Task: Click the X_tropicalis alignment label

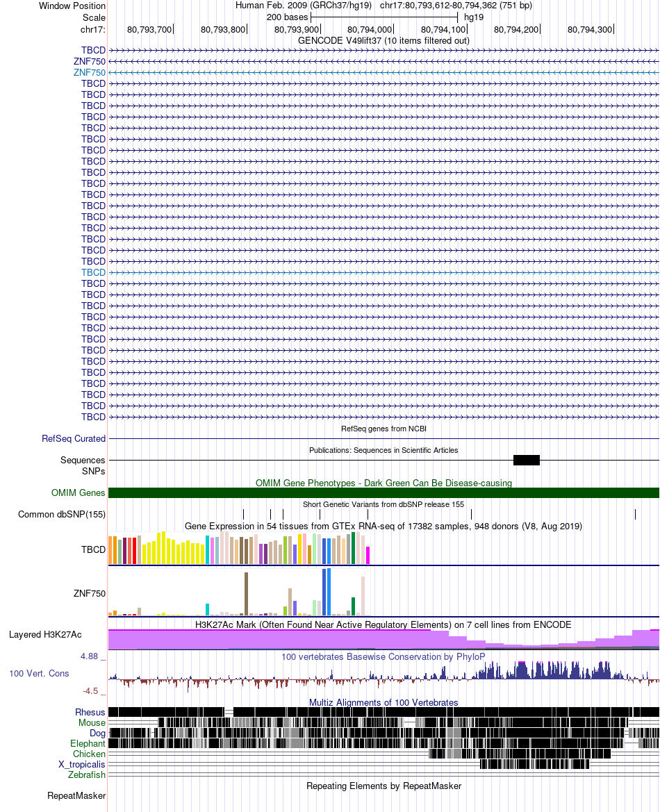Action: (82, 764)
